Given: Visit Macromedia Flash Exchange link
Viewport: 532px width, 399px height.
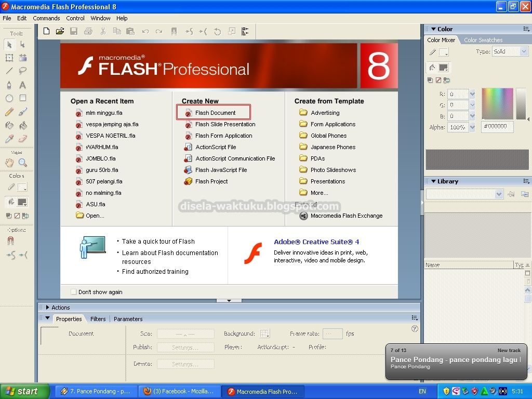Looking at the screenshot, I should 346,216.
